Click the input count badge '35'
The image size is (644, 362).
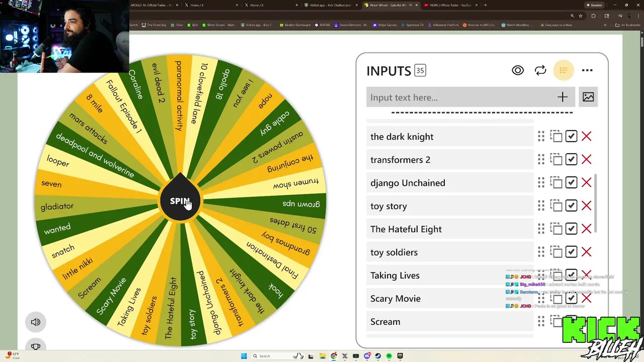click(420, 71)
